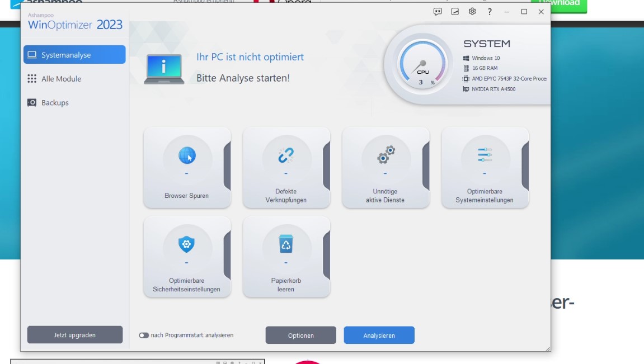Click 'Bitte Analyse starten!' text
644x364 pixels.
tap(243, 78)
